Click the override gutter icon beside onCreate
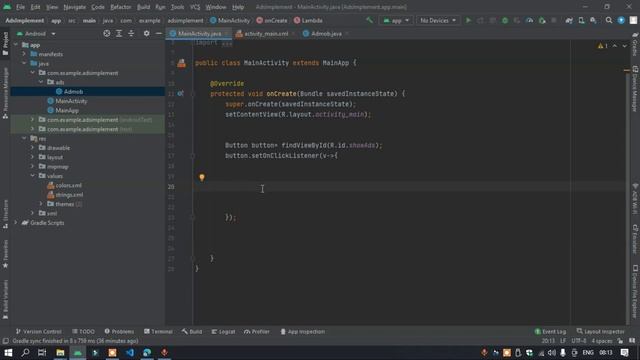 (x=180, y=93)
